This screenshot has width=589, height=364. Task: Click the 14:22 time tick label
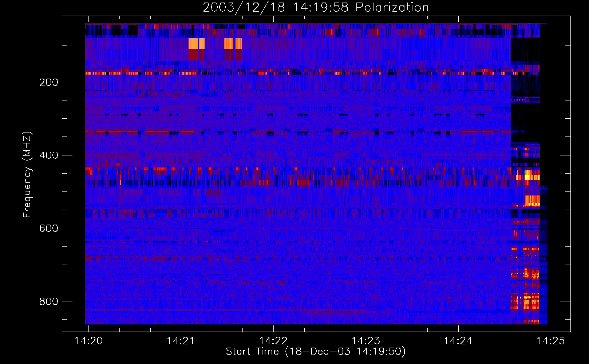[x=273, y=341]
